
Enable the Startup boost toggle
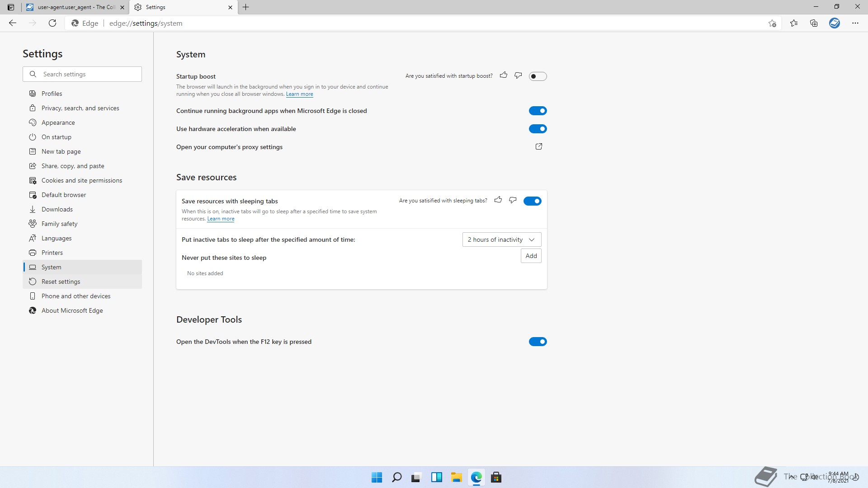[x=538, y=76]
